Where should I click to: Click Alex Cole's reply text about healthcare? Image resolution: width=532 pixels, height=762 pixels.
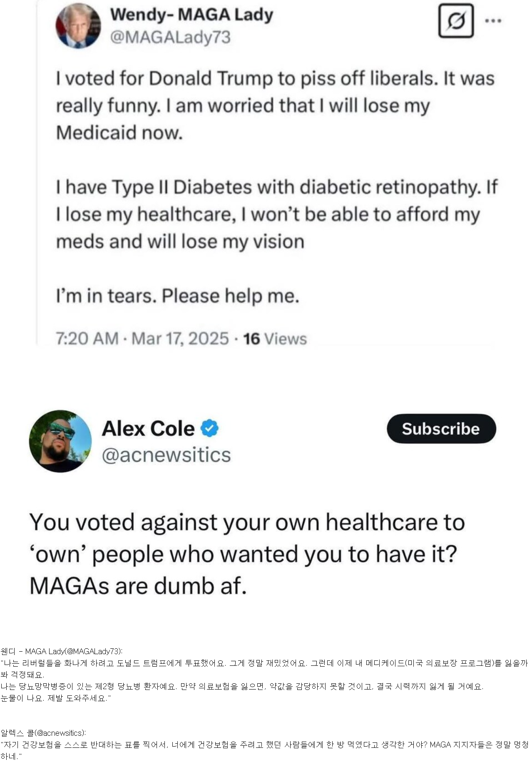pos(246,554)
